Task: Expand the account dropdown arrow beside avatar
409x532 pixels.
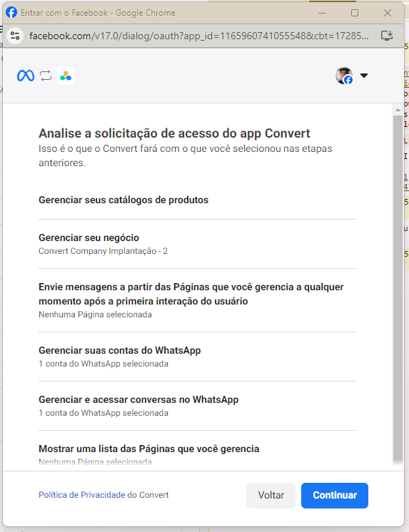Action: [364, 76]
